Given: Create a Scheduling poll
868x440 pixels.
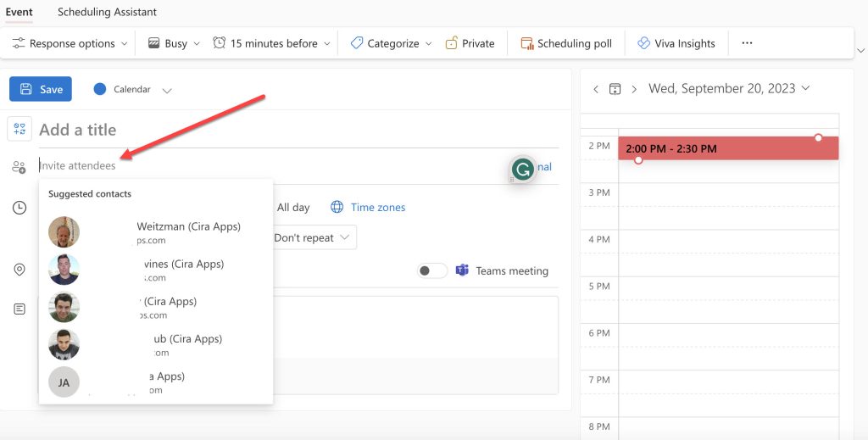Looking at the screenshot, I should [x=565, y=43].
